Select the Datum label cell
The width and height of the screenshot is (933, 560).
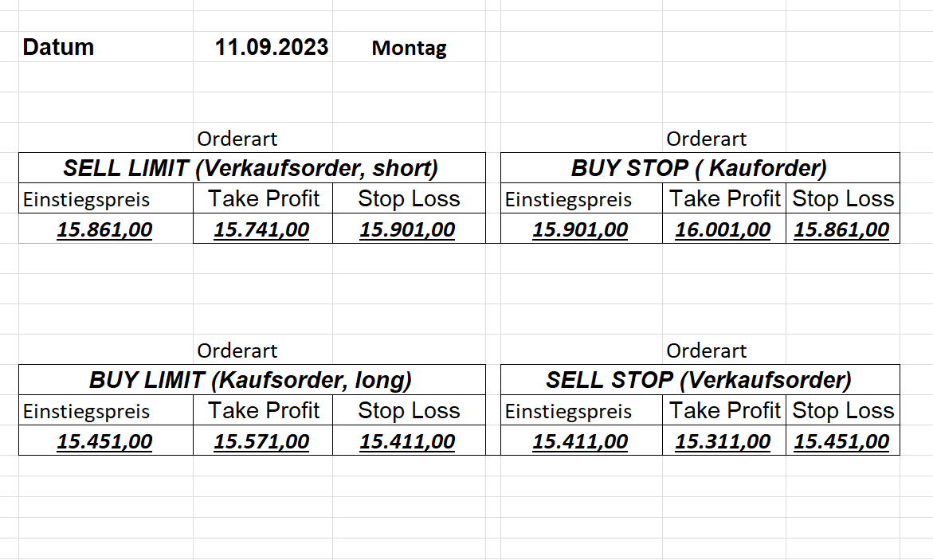pos(58,47)
